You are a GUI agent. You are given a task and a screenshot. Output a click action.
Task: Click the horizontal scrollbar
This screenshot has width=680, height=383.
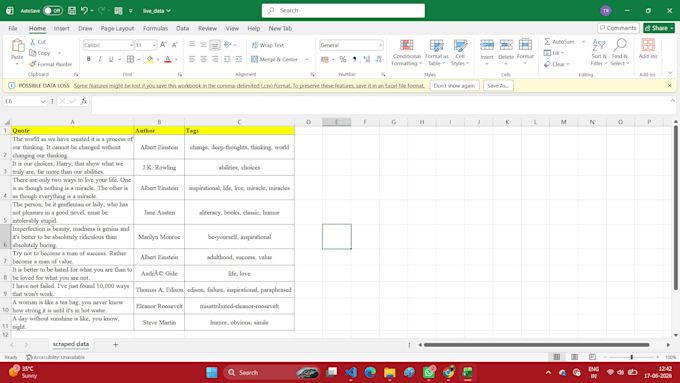click(536, 345)
